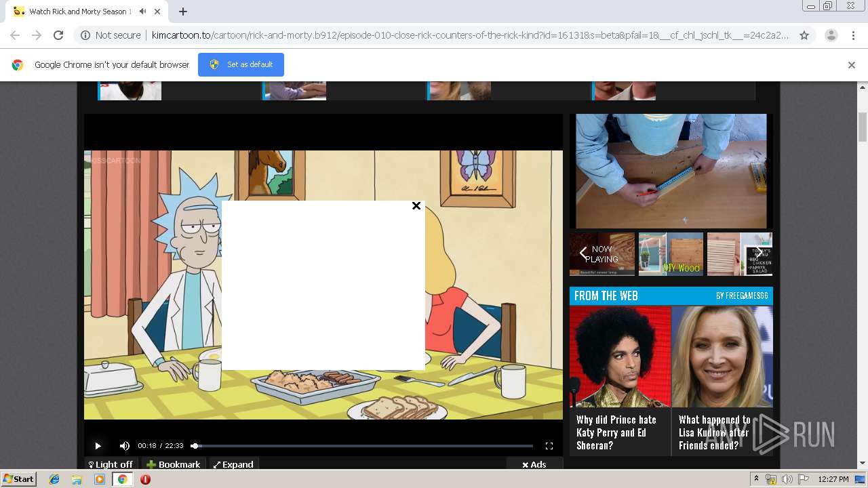This screenshot has width=868, height=488.
Task: Open the Chrome three-dot menu
Action: (853, 35)
